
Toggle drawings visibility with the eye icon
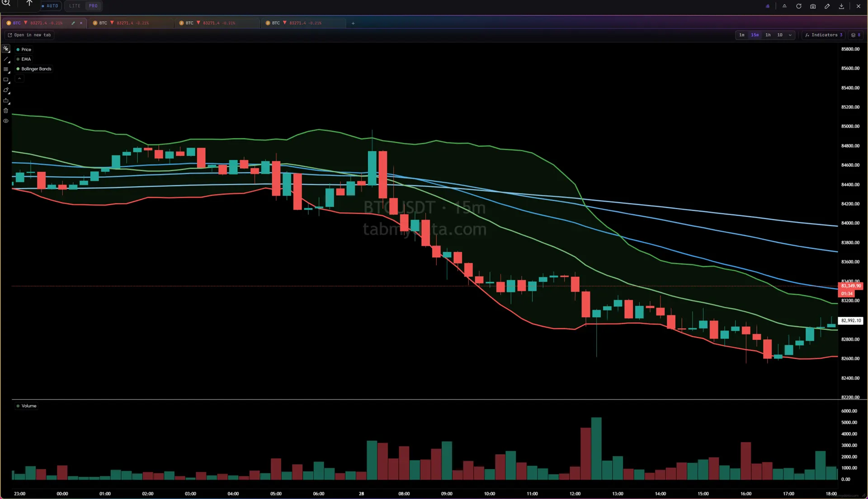[x=6, y=121]
